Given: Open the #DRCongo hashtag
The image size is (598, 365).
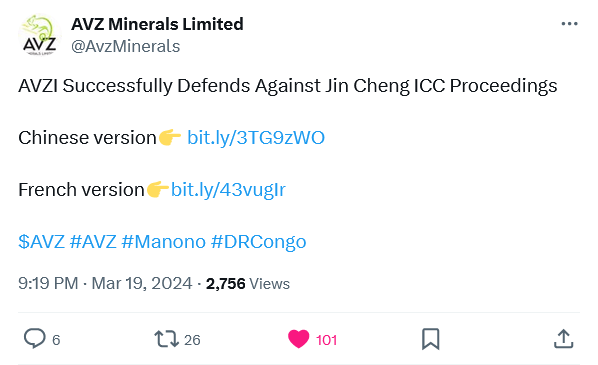Looking at the screenshot, I should pyautogui.click(x=259, y=242).
